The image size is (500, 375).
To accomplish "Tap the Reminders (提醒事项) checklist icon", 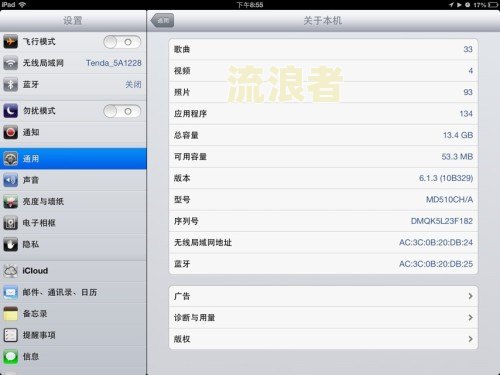I will point(10,335).
